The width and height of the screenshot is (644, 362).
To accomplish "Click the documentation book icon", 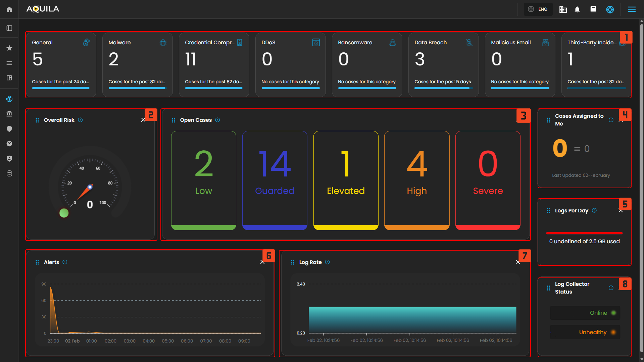I will pos(593,9).
